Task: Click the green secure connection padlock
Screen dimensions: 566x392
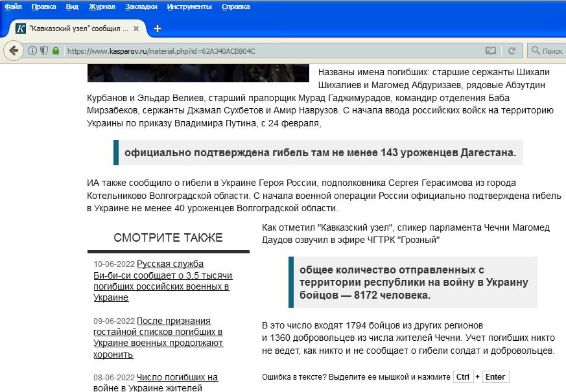Action: pyautogui.click(x=56, y=51)
